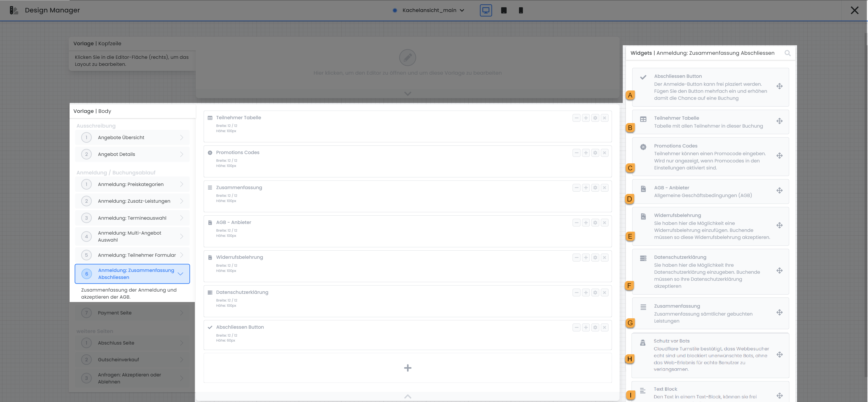This screenshot has width=868, height=402.
Task: Click minus icon on Zusammenfassung block
Action: (x=576, y=188)
